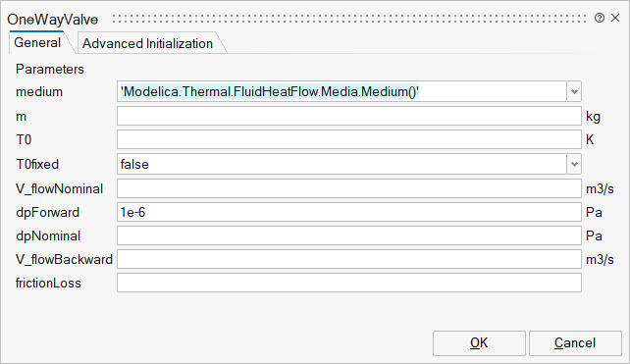Viewport: 630px width, 364px height.
Task: Click the OneWayValve dialog title
Action: pos(53,20)
